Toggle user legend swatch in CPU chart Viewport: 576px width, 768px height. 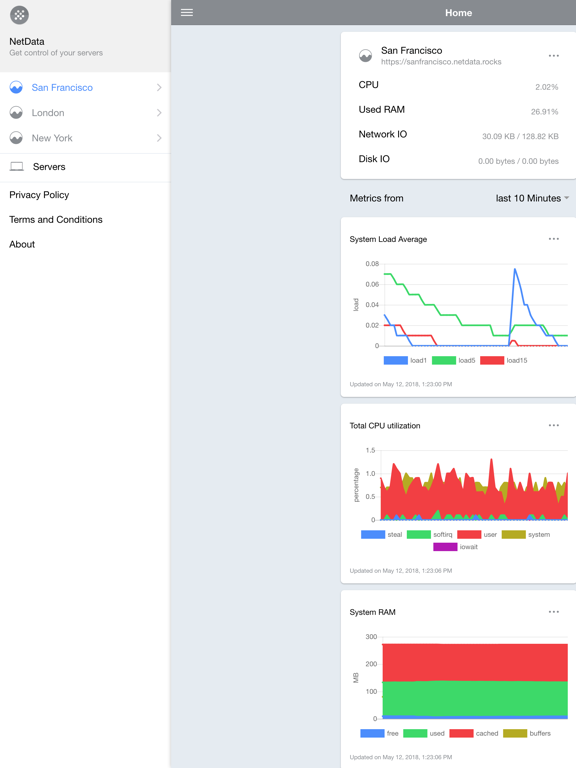click(x=469, y=534)
